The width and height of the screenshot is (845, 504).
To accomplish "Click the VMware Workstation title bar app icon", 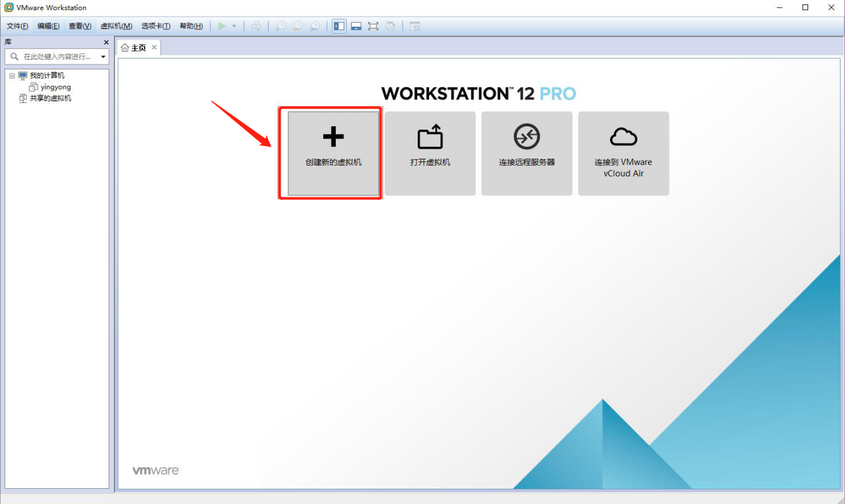I will click(x=9, y=8).
